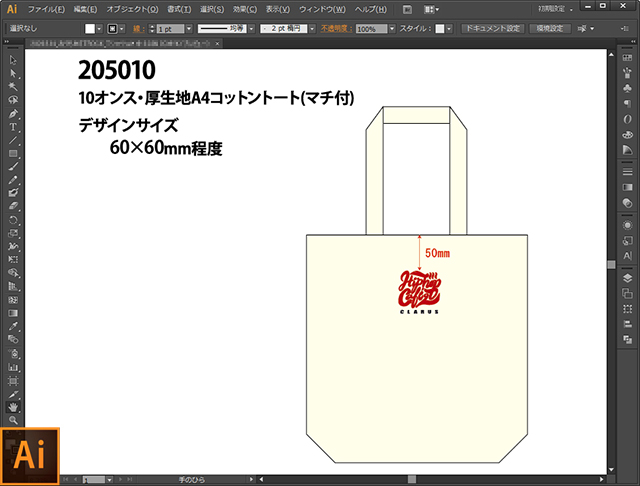Select the Lasso tool
The height and width of the screenshot is (486, 640).
[x=13, y=100]
